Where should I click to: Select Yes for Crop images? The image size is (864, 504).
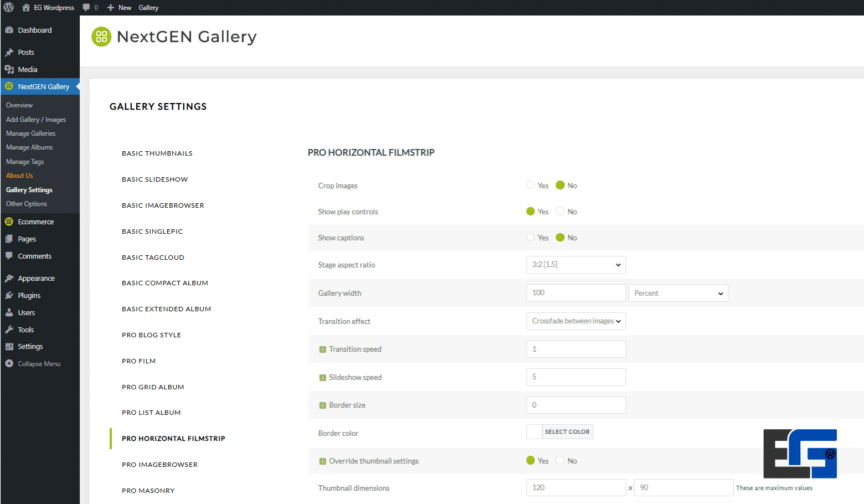[x=531, y=185]
